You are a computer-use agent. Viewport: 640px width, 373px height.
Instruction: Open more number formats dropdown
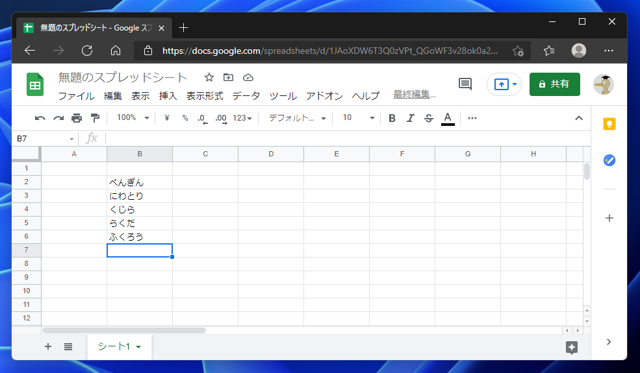click(x=242, y=118)
